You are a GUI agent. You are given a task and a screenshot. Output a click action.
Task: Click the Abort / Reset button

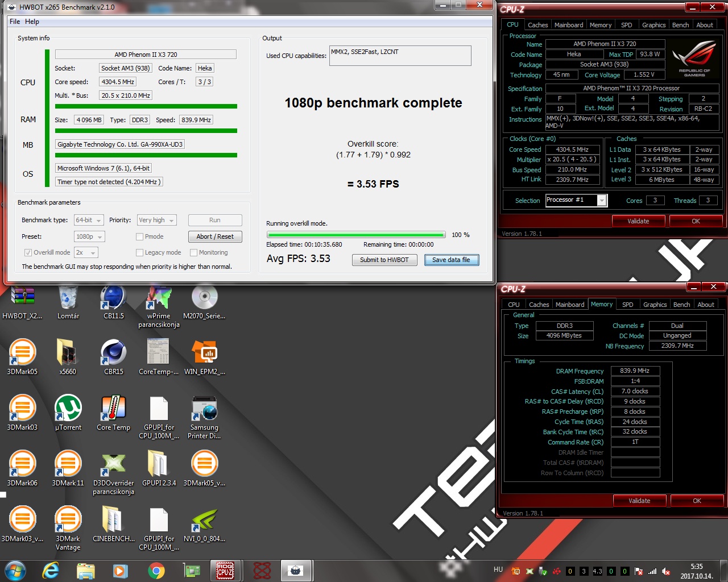(x=215, y=236)
